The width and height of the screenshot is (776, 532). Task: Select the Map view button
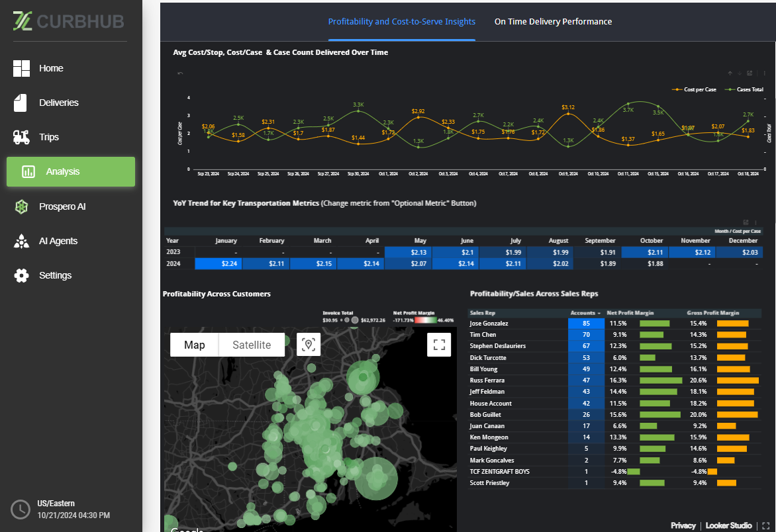tap(194, 345)
